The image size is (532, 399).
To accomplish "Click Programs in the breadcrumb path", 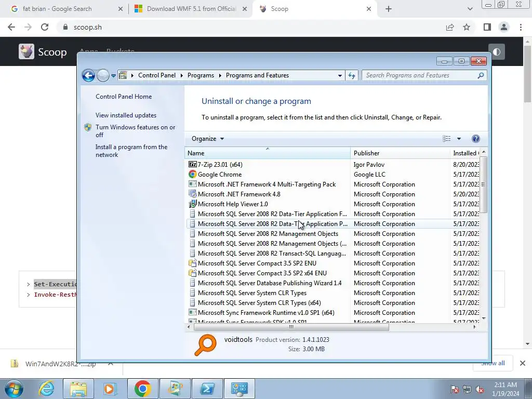I will 201,75.
